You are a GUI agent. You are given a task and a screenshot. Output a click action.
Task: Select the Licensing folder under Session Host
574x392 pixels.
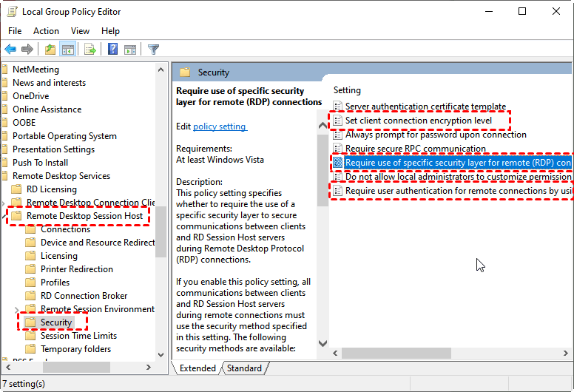point(59,256)
